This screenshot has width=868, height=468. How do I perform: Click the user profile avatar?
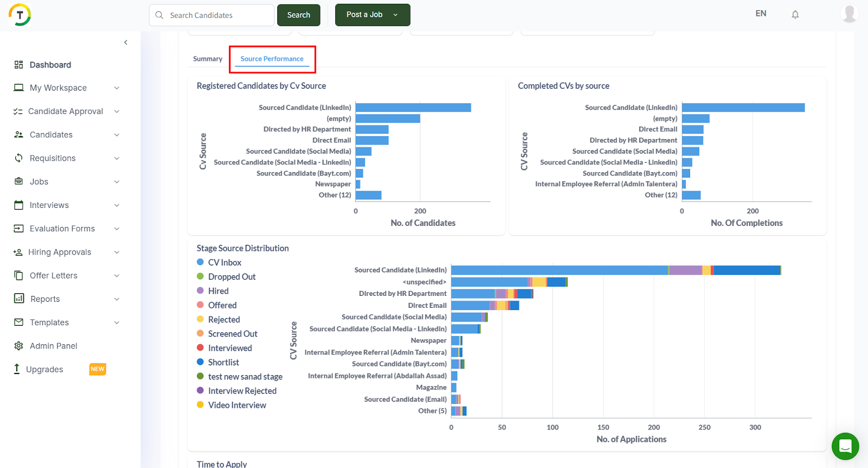848,14
